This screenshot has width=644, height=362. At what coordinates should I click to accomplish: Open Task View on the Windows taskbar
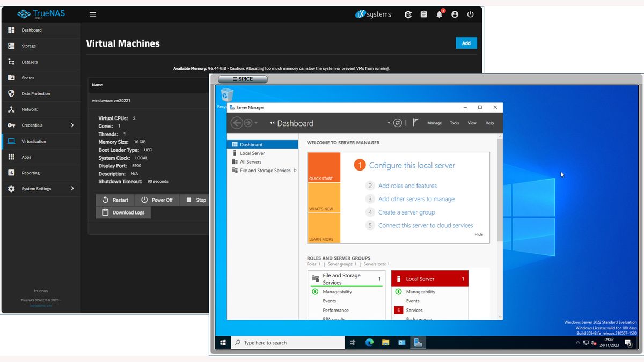pyautogui.click(x=353, y=343)
